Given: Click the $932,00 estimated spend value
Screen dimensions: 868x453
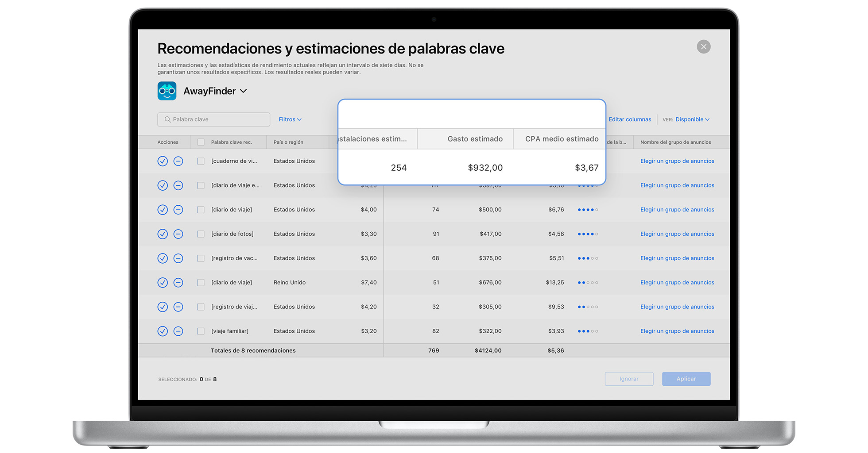Looking at the screenshot, I should pyautogui.click(x=485, y=168).
